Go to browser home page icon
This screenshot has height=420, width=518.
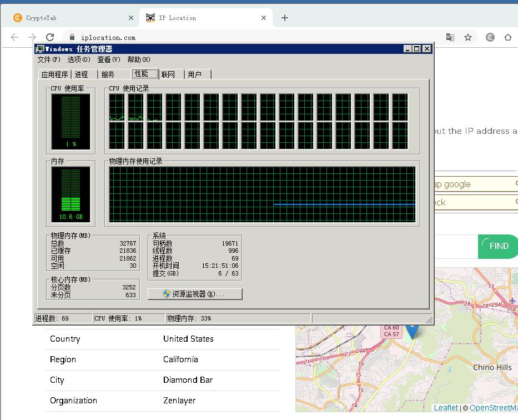(x=508, y=37)
